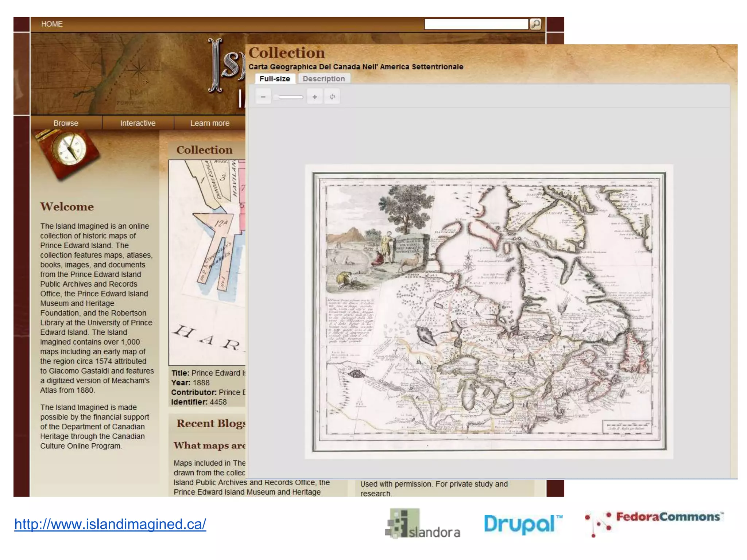Open the Interactive menu
Image resolution: width=747 pixels, height=560 pixels.
(138, 123)
